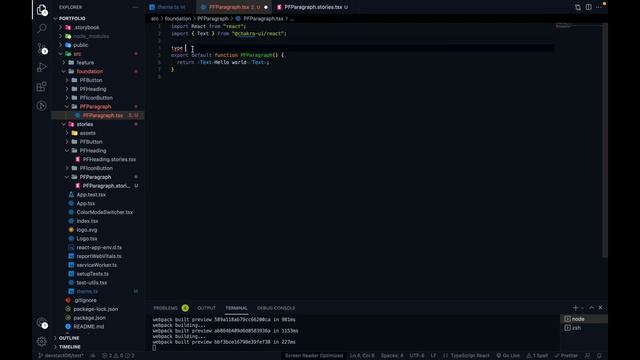Viewport: 640px width, 360px height.
Task: Click Ln 4, Col 6 cursor position
Action: click(x=362, y=356)
